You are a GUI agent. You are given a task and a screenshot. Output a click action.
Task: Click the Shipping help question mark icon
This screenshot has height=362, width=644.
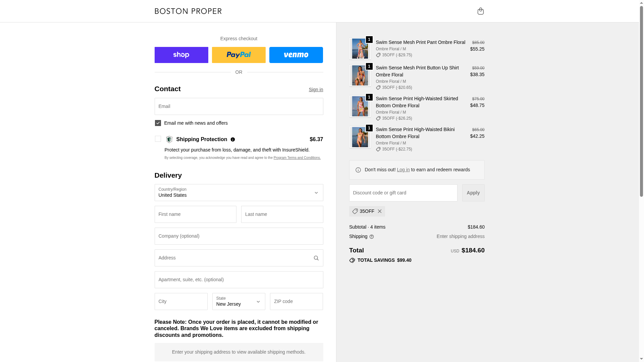(372, 237)
